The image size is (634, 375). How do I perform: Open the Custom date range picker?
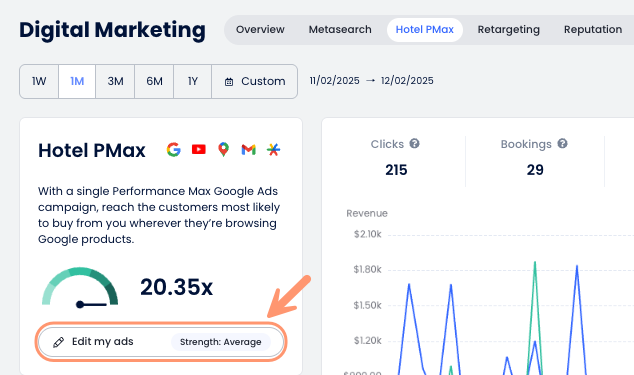pyautogui.click(x=255, y=81)
